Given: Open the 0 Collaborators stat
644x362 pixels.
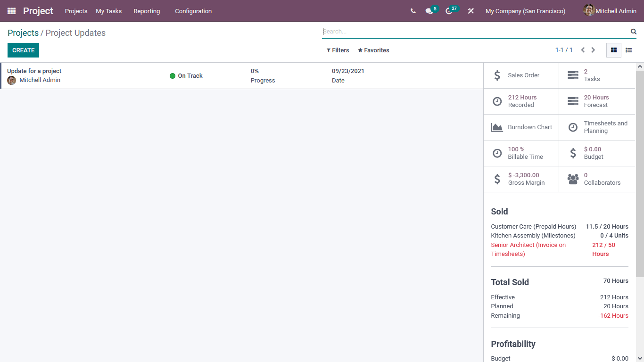Looking at the screenshot, I should point(597,179).
